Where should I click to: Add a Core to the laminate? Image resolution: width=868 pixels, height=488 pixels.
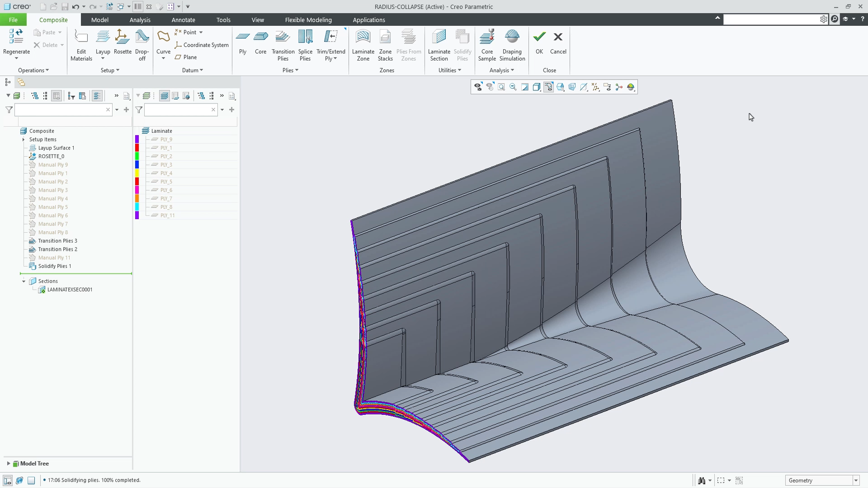click(x=261, y=42)
